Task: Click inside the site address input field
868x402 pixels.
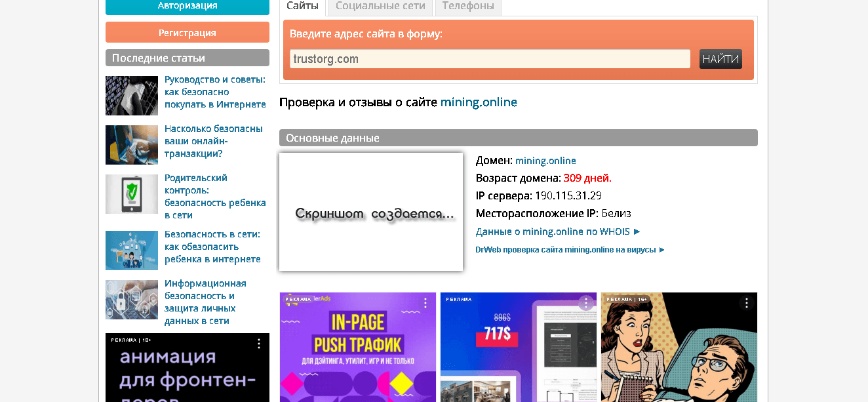Action: pos(489,58)
